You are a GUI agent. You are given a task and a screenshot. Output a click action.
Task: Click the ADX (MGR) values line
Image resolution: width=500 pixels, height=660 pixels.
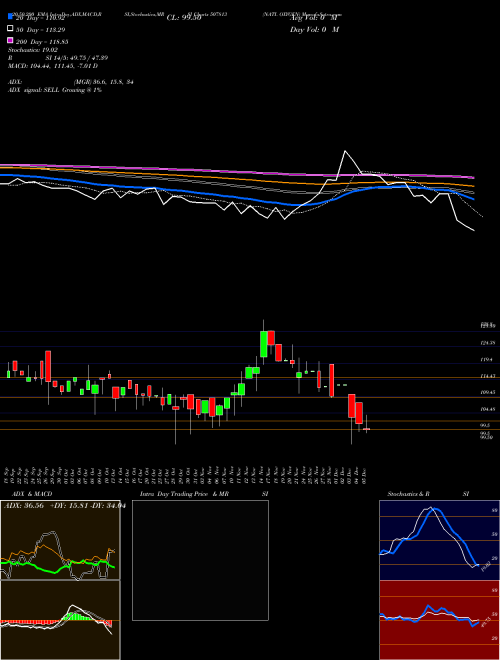(71, 82)
